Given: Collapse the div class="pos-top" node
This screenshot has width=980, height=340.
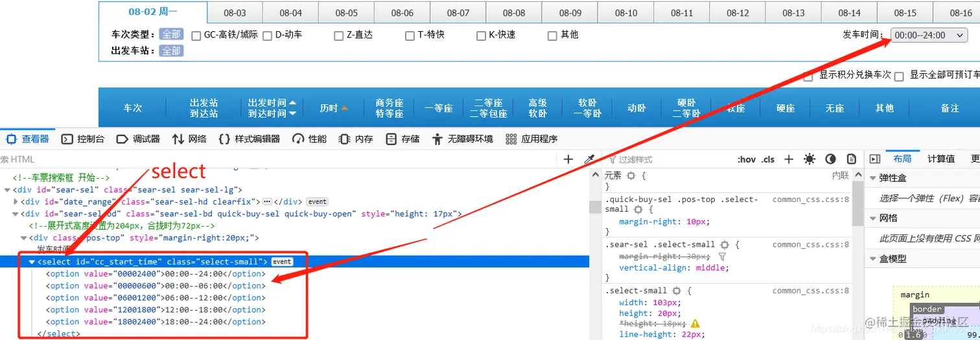Looking at the screenshot, I should click(x=24, y=238).
